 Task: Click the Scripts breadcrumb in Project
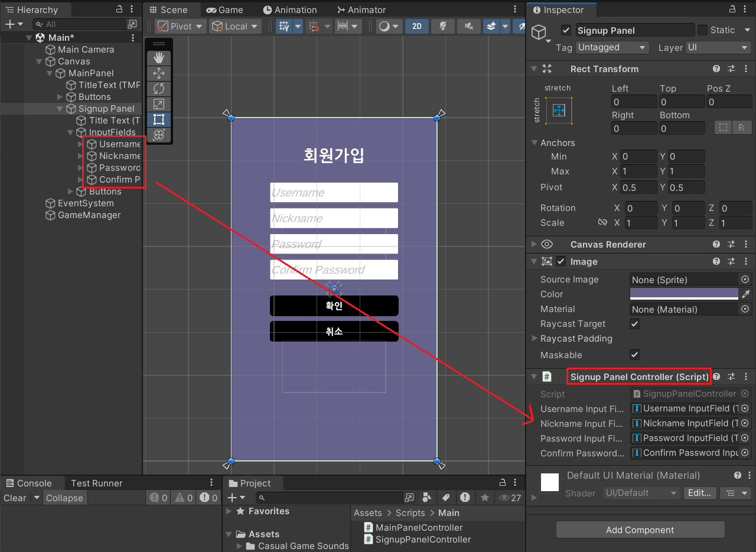point(410,512)
